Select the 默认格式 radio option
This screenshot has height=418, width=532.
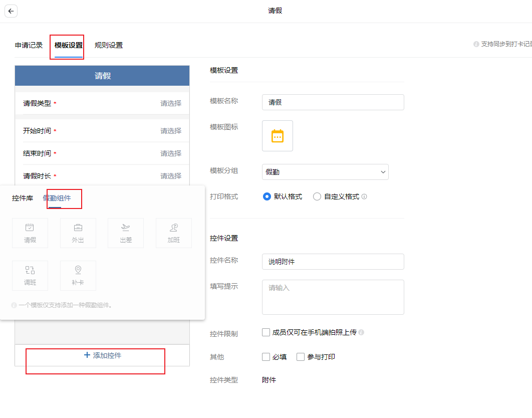coord(267,197)
